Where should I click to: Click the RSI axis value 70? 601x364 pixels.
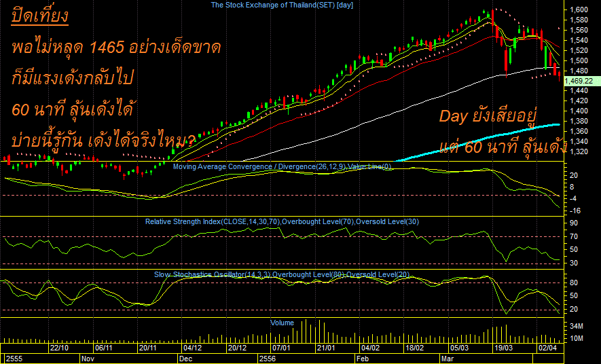pyautogui.click(x=574, y=237)
